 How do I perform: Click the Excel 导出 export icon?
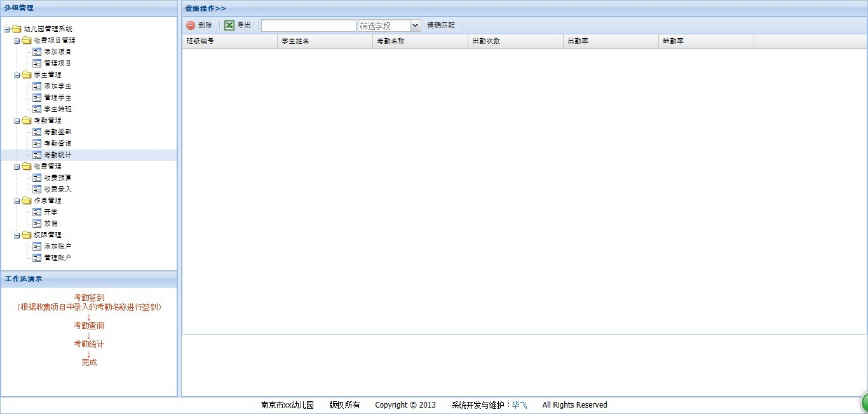pyautogui.click(x=229, y=25)
